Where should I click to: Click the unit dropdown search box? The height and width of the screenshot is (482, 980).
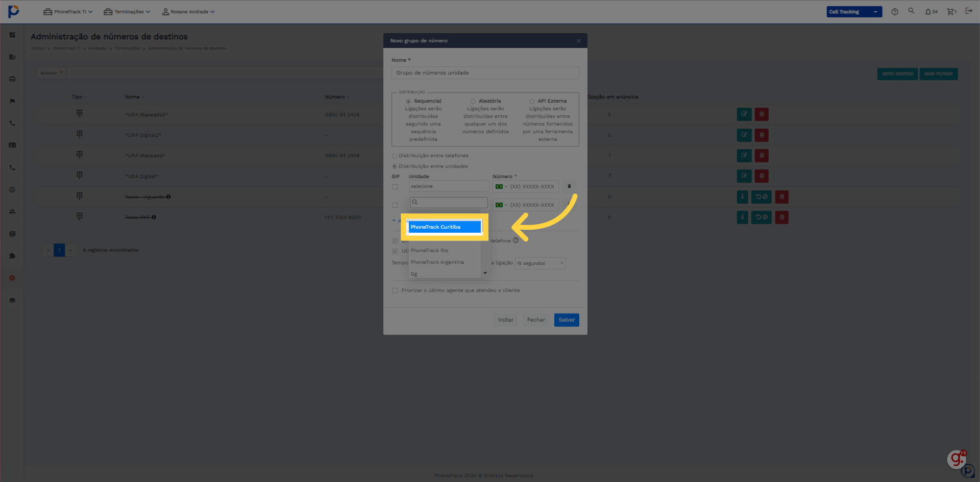(x=449, y=202)
